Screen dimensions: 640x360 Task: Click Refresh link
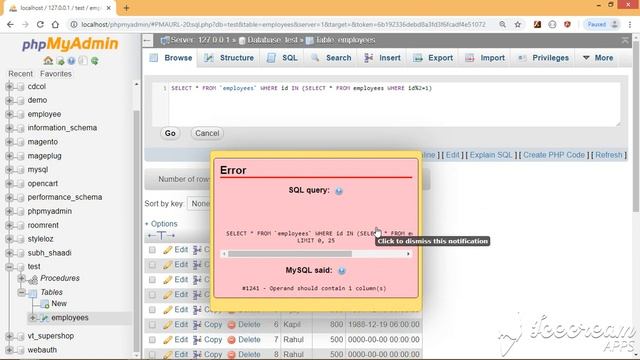609,155
